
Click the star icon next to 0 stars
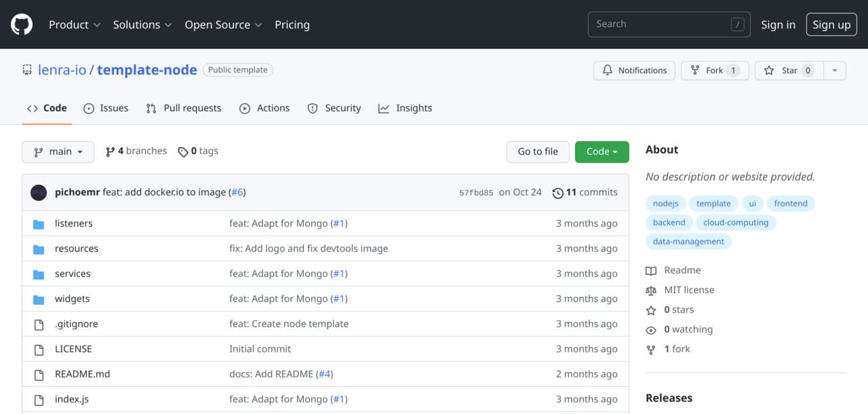click(651, 310)
